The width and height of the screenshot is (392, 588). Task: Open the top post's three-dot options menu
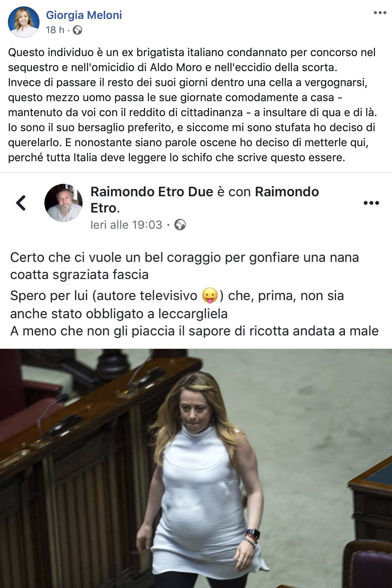380,13
